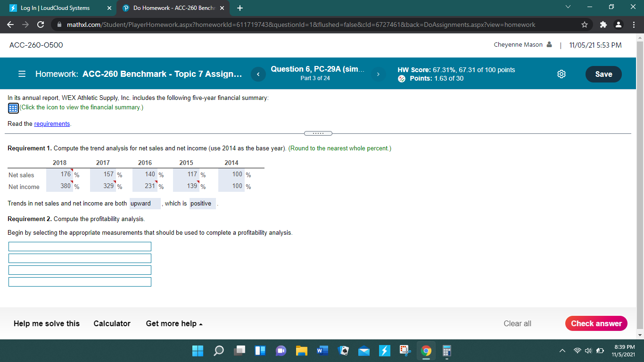Image resolution: width=644 pixels, height=362 pixels.
Task: Click the browser extensions icon
Action: [x=603, y=24]
